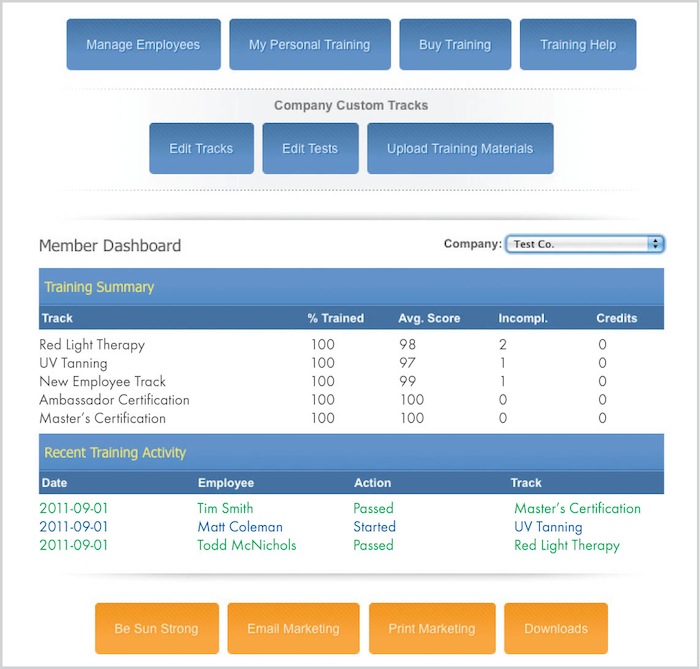This screenshot has height=669, width=700.
Task: Click the Be Sun Strong button
Action: tap(156, 629)
